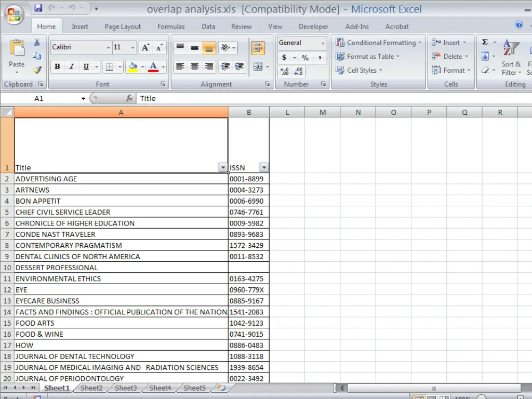Expand Font dialog launcher
This screenshot has width=532, height=399.
click(x=163, y=84)
